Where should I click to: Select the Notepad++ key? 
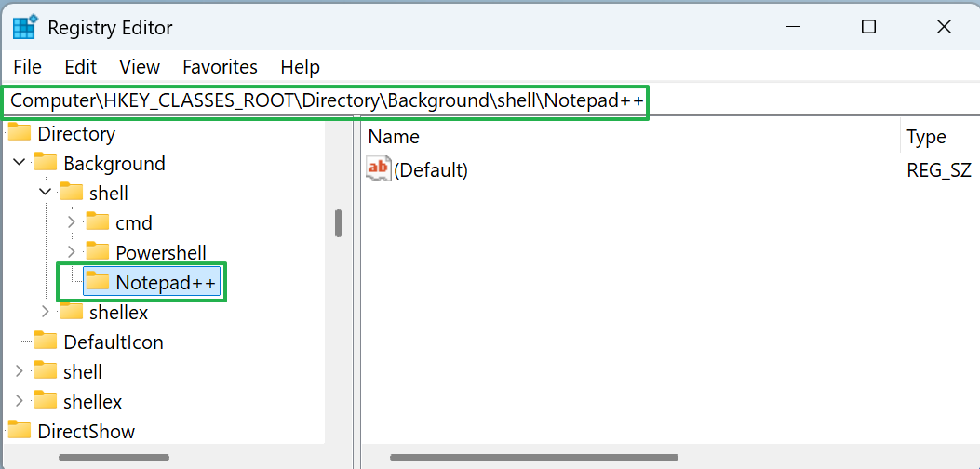click(166, 283)
